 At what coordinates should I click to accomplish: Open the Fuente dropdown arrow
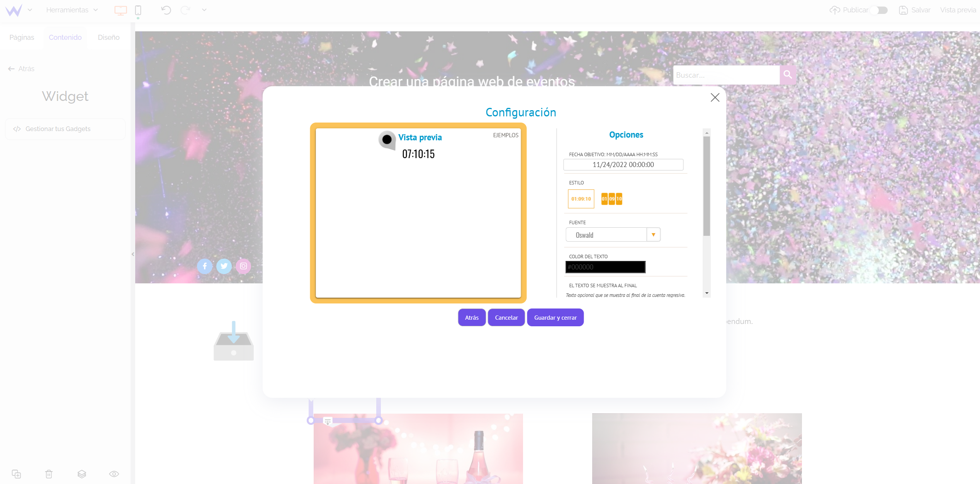click(x=654, y=235)
